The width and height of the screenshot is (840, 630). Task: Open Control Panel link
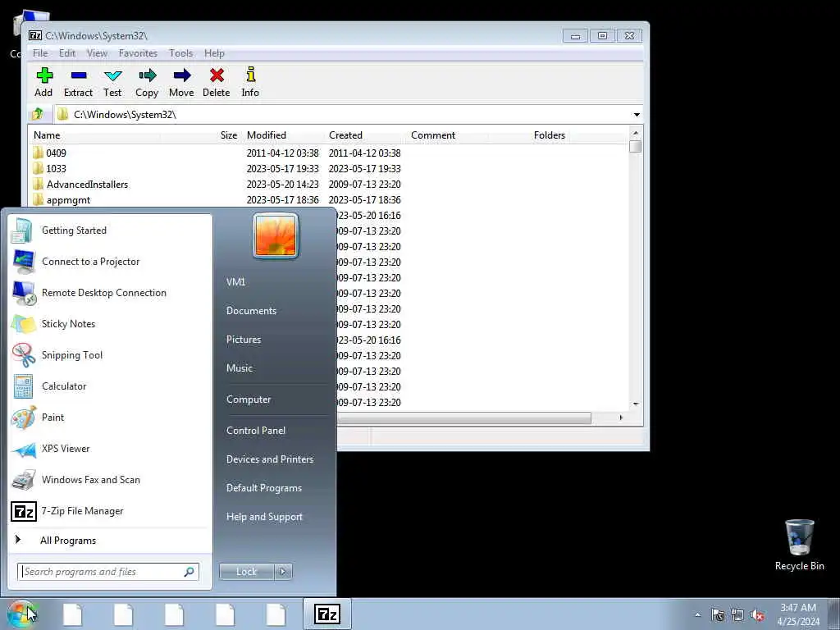click(256, 431)
